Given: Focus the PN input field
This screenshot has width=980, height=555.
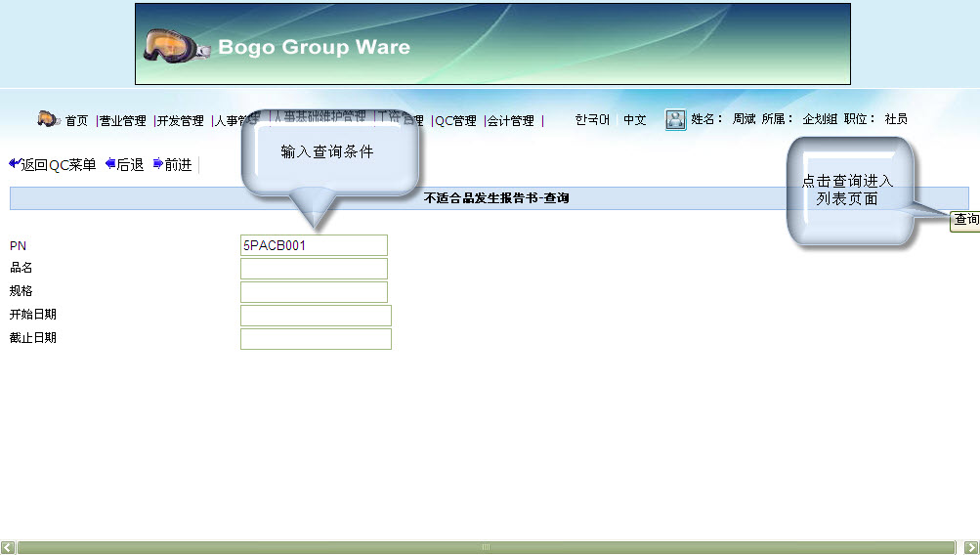Looking at the screenshot, I should click(x=314, y=245).
